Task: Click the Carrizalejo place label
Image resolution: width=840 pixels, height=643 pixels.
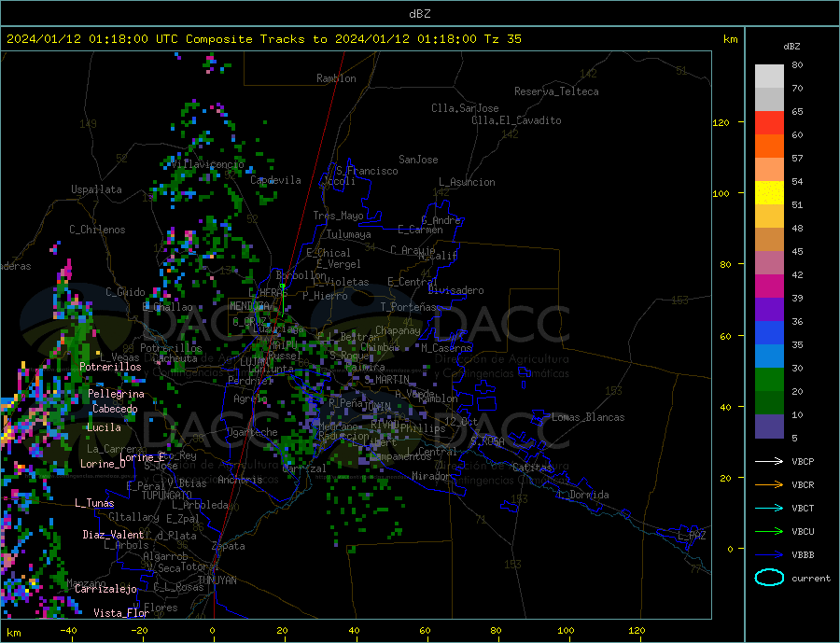Action: [x=105, y=590]
